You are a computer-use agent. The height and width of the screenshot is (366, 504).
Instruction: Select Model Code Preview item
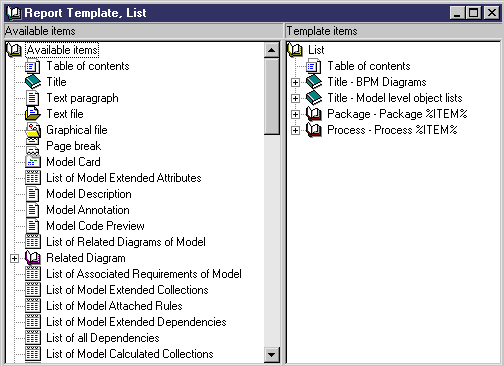95,226
